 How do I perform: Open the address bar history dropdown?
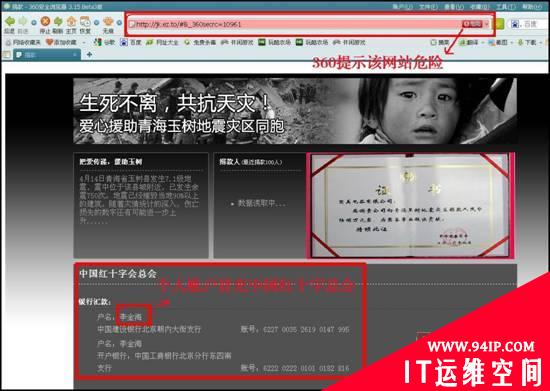(487, 24)
